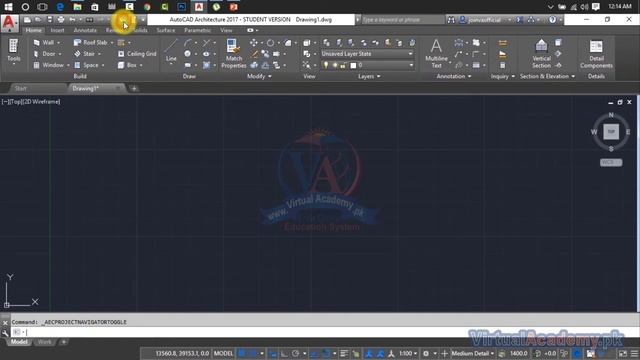Screen dimensions: 640x360
Task: Select the Space tool
Action: [87, 65]
